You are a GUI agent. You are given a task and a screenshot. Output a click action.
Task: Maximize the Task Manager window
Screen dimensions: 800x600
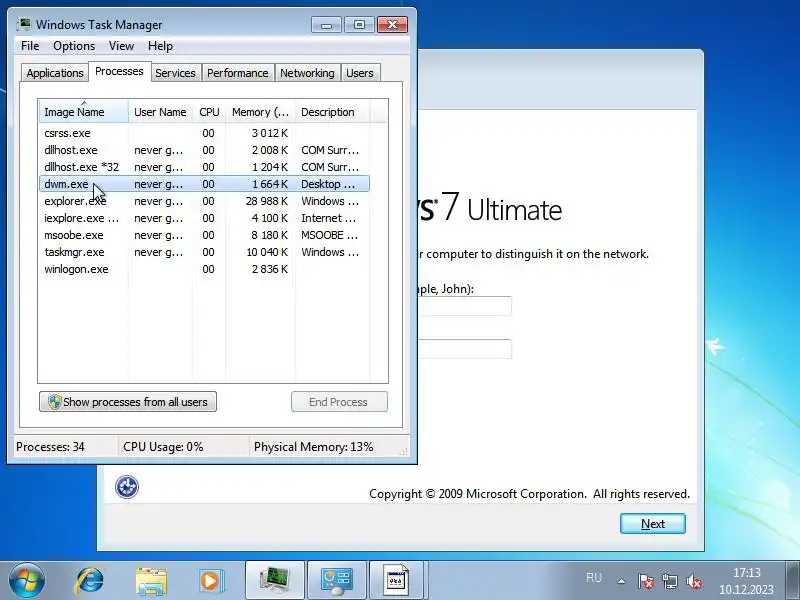359,24
